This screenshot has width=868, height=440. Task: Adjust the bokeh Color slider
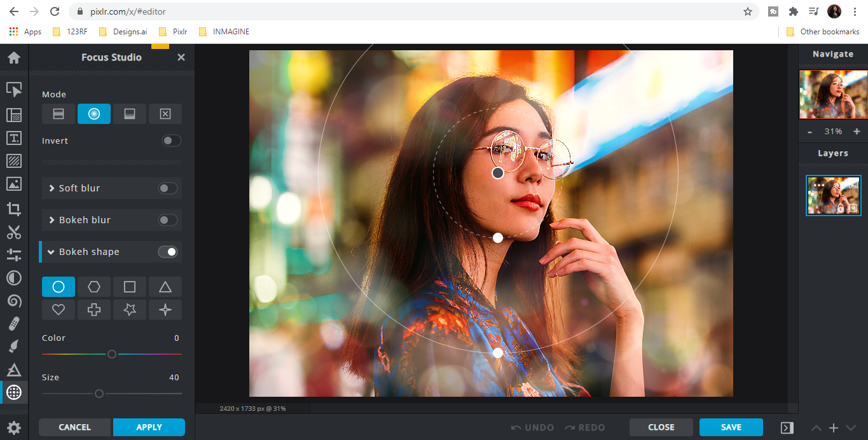112,354
